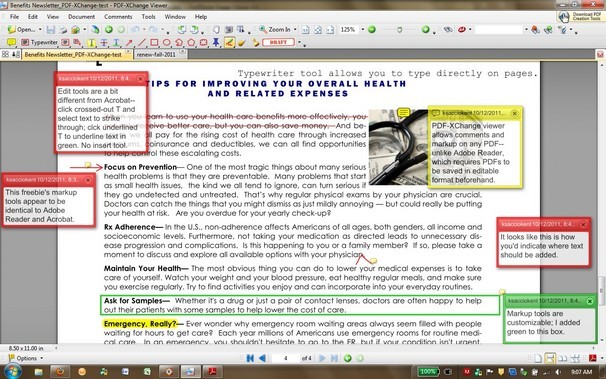Click the page number field
Image resolution: width=606 pixels, height=379 pixels.
pyautogui.click(x=286, y=358)
